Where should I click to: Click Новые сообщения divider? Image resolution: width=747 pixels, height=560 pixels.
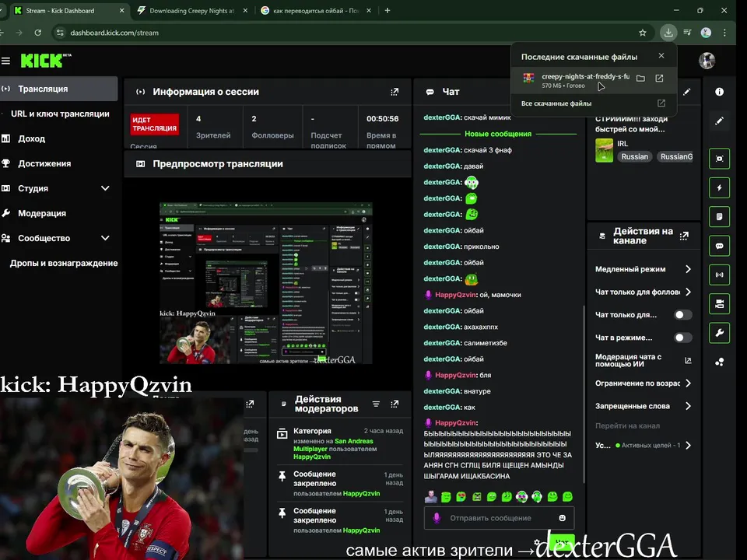pyautogui.click(x=498, y=134)
